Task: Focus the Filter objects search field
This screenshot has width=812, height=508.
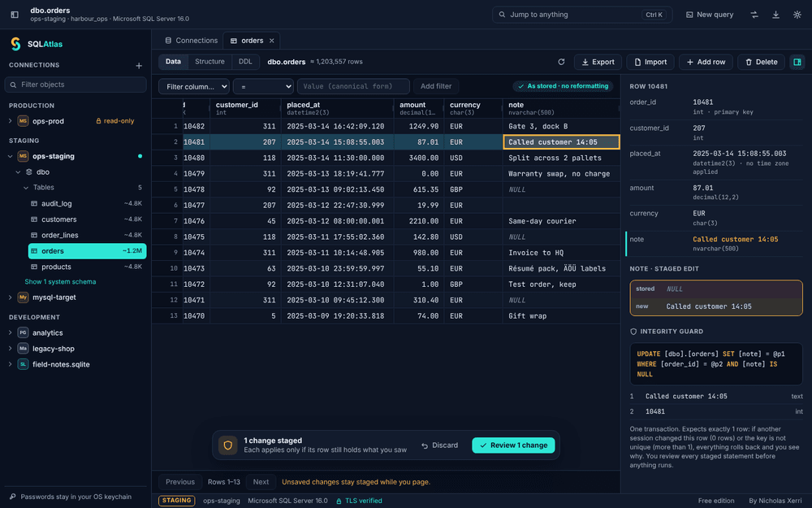Action: coord(76,85)
